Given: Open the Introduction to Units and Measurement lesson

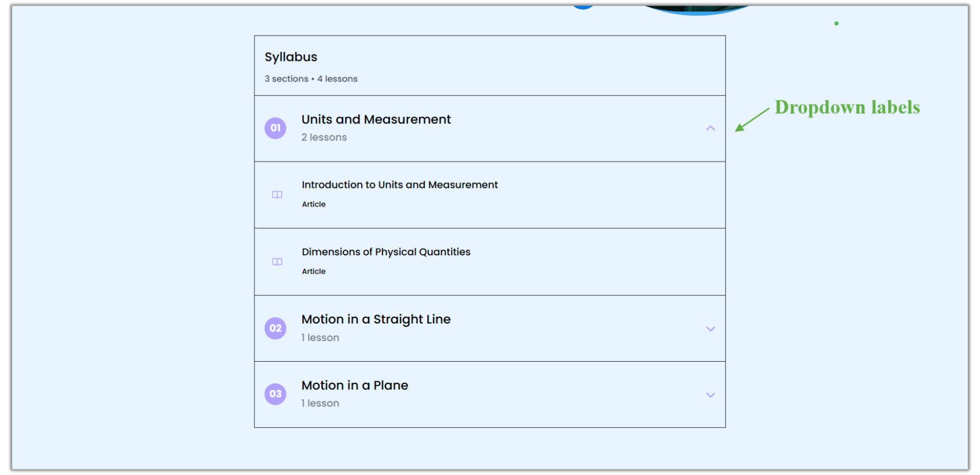Looking at the screenshot, I should [x=399, y=185].
